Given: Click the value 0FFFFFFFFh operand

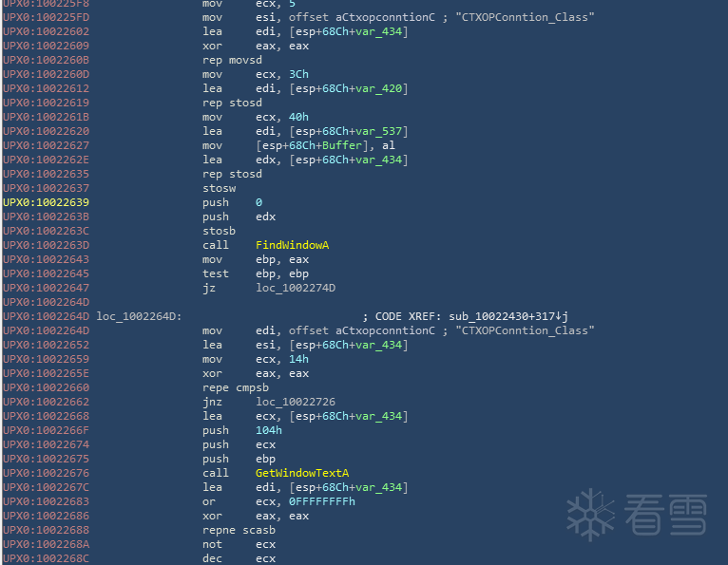Looking at the screenshot, I should point(322,501).
